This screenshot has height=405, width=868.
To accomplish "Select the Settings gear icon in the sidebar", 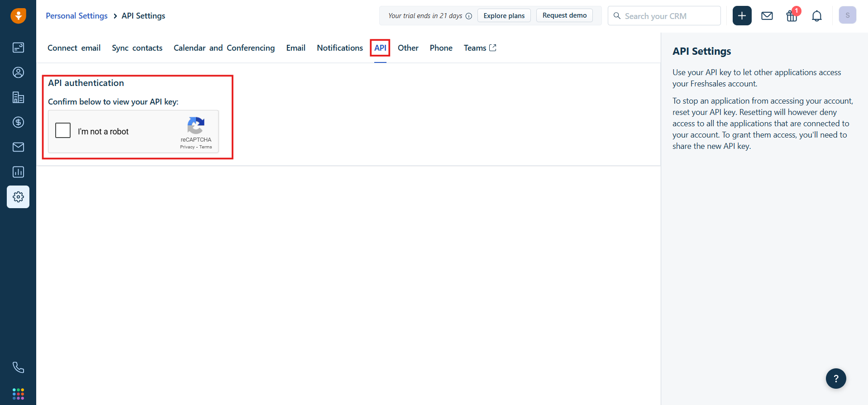I will pos(18,197).
